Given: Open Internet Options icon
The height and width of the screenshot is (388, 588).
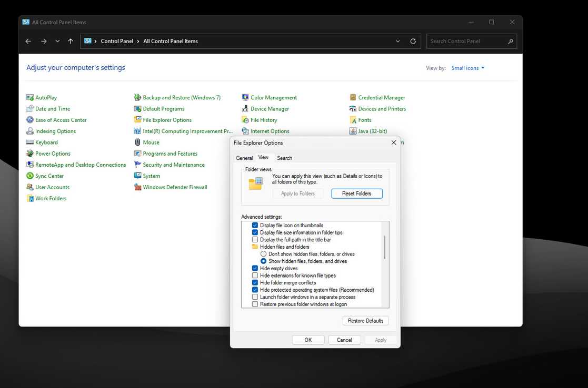Looking at the screenshot, I should pyautogui.click(x=245, y=131).
